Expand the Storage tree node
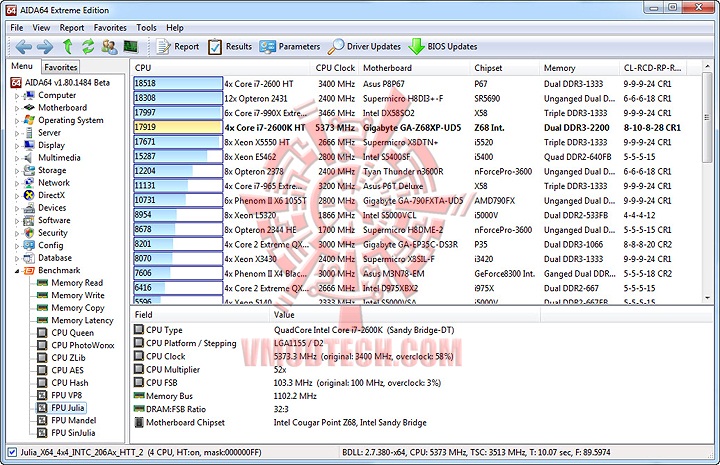720x465 pixels. pos(17,171)
